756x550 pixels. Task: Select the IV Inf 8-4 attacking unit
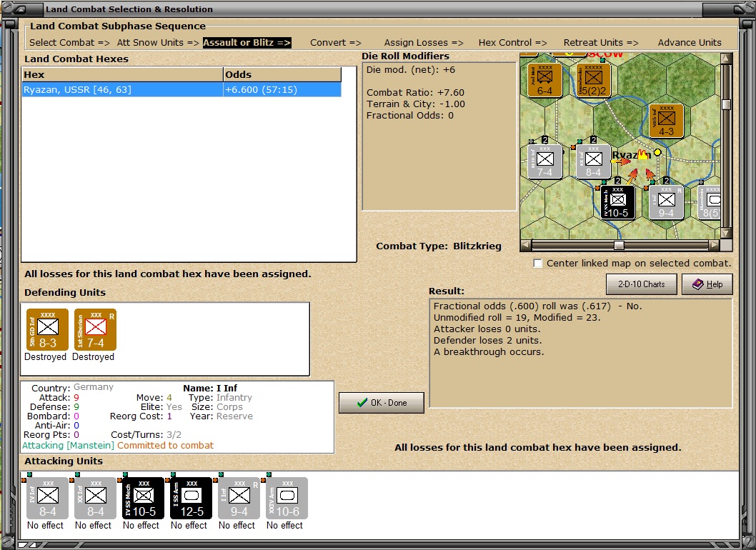(47, 499)
